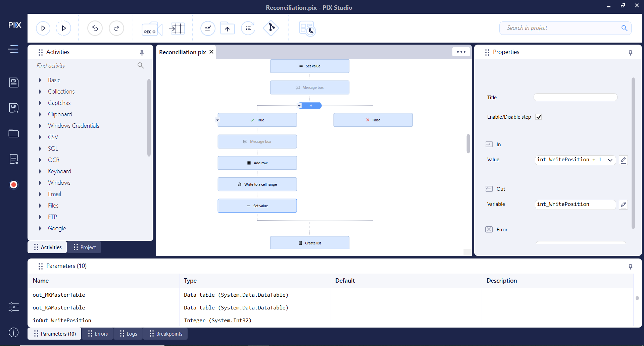Image resolution: width=644 pixels, height=346 pixels.
Task: Open the scheduler dashboard clock icon
Action: 307,28
